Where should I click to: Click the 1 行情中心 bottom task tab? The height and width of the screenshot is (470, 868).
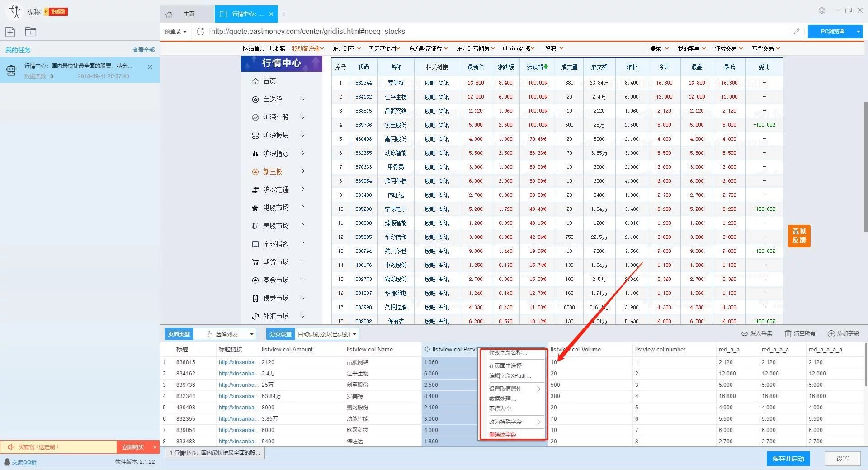pos(215,453)
